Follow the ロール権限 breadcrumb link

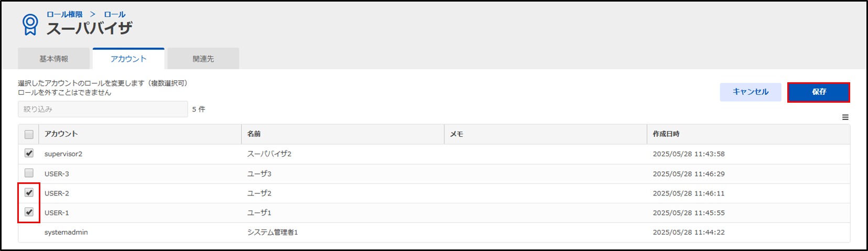coord(64,14)
